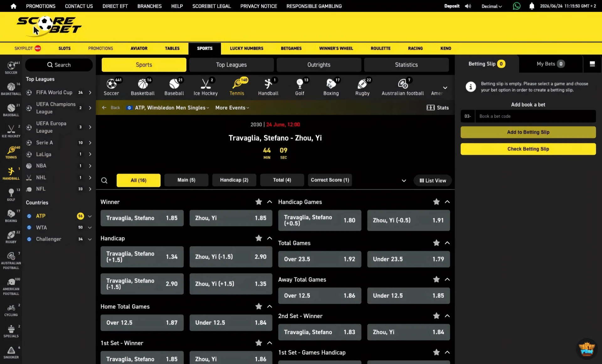Open the Statistics tab
This screenshot has height=364, width=602.
(x=406, y=65)
